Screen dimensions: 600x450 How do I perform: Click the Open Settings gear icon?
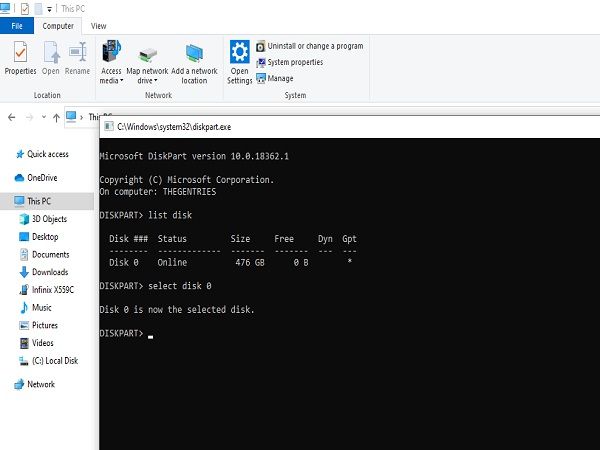coord(240,62)
